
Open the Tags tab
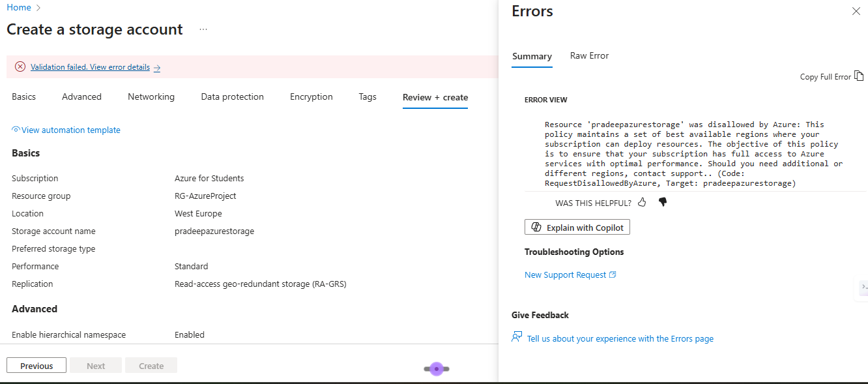[368, 96]
